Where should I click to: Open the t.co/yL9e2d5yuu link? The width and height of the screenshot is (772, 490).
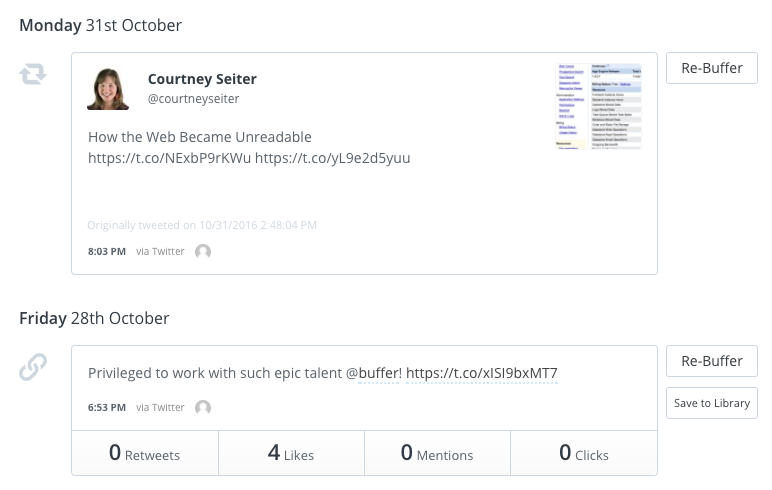click(332, 158)
